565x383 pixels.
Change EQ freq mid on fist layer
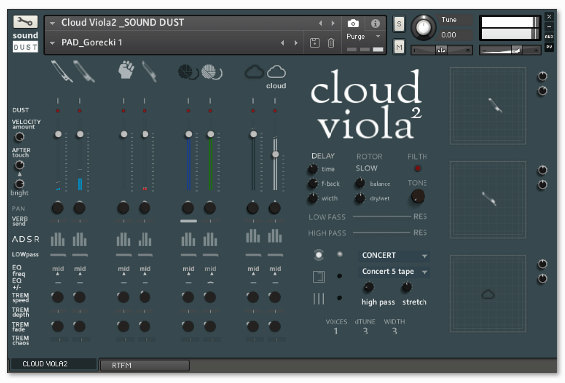coord(123,269)
